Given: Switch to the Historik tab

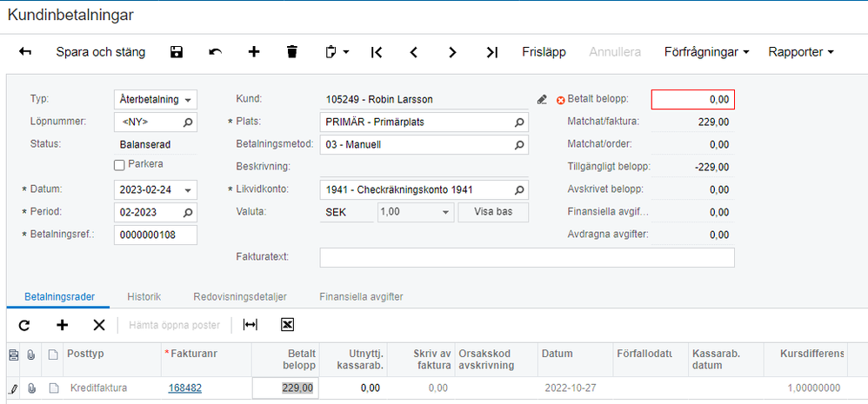Looking at the screenshot, I should 144,297.
